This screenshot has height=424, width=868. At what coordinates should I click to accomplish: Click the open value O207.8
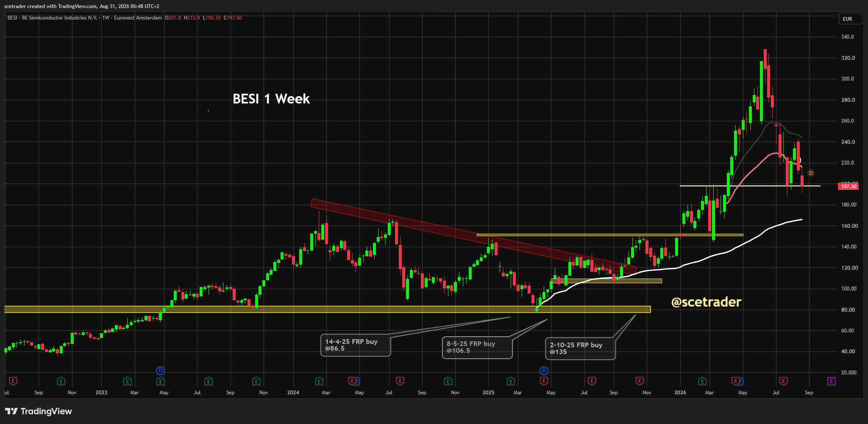click(x=173, y=18)
